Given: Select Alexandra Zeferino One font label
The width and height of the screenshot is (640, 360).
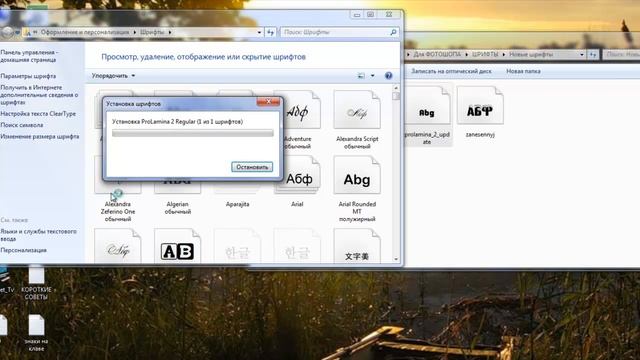Looking at the screenshot, I should 118,211.
